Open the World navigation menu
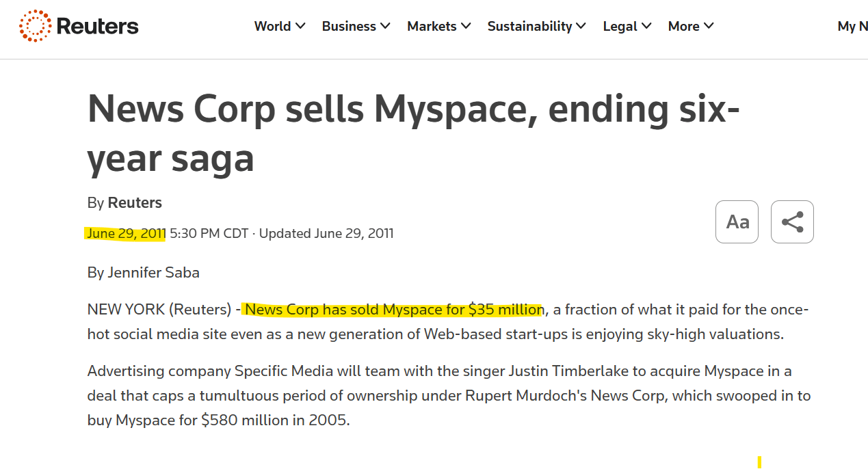This screenshot has height=469, width=868. pos(272,27)
